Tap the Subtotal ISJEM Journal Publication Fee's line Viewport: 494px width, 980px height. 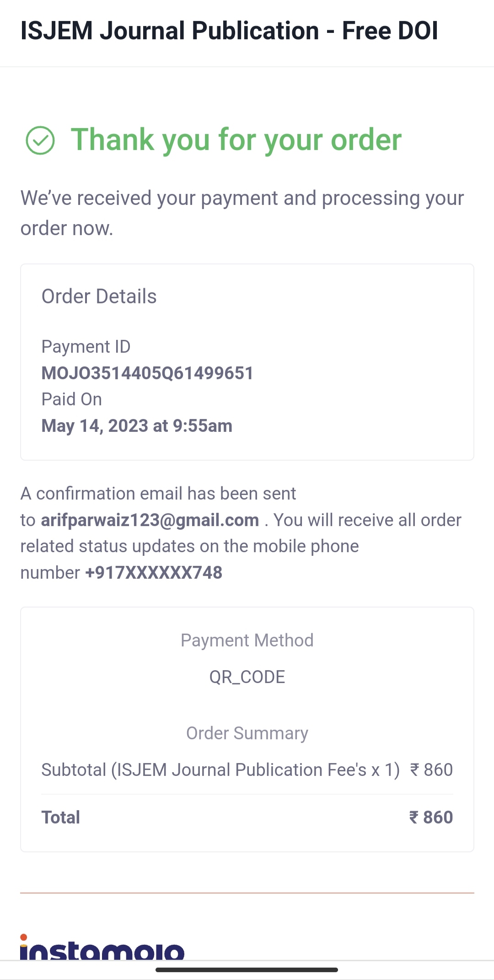(x=220, y=770)
